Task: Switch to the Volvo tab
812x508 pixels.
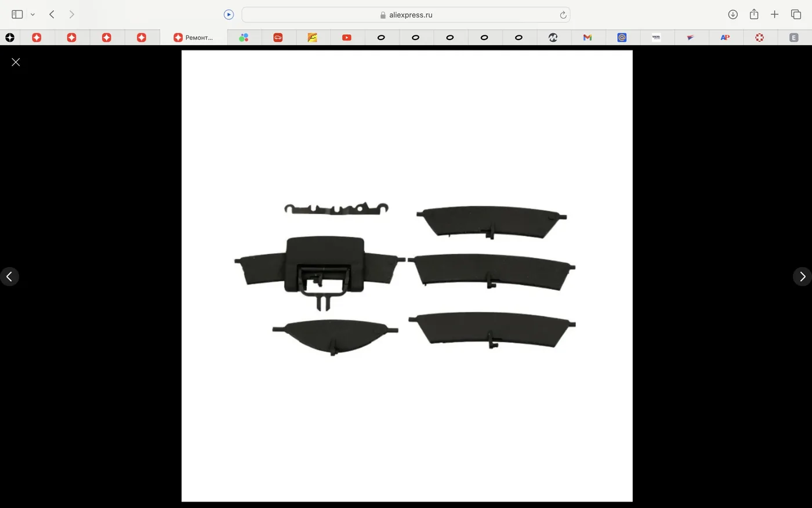Action: [656, 38]
